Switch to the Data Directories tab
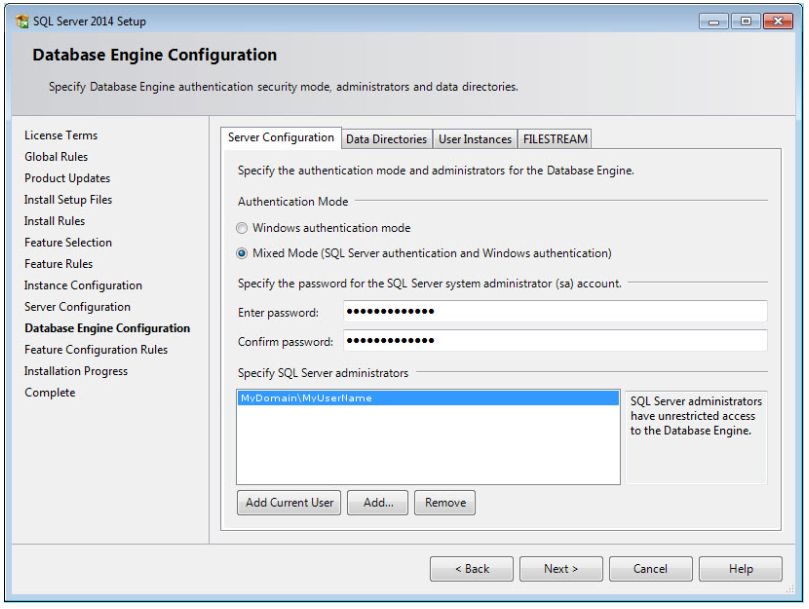Viewport: 809px width, 609px height. pyautogui.click(x=386, y=139)
